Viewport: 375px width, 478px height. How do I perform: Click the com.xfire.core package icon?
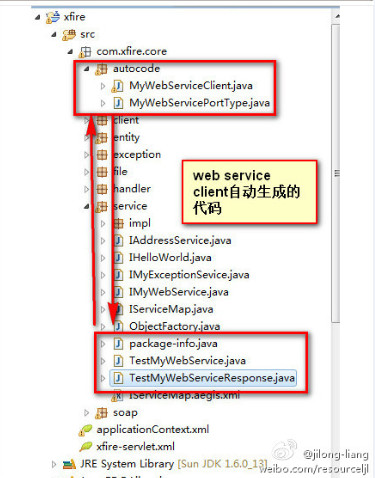[x=85, y=52]
